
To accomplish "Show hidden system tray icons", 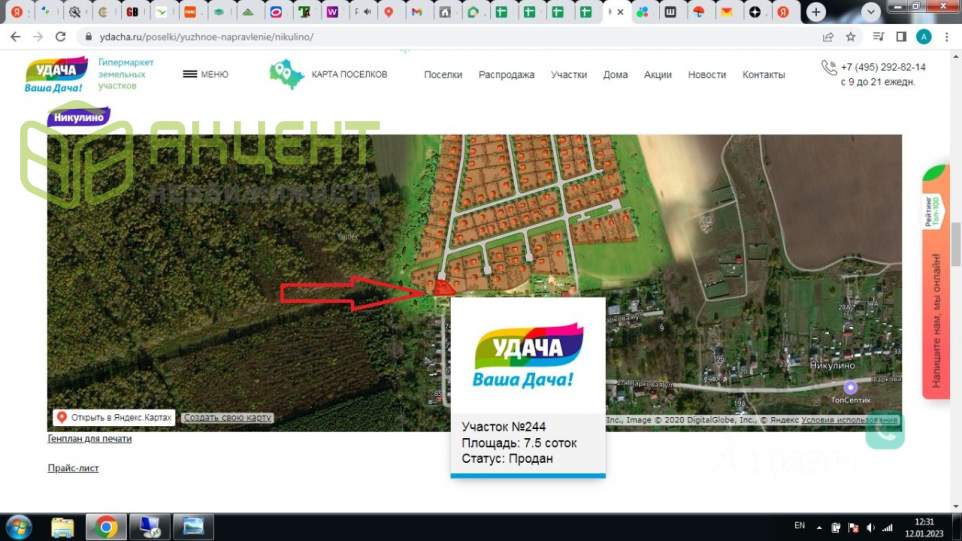I will pos(820,526).
